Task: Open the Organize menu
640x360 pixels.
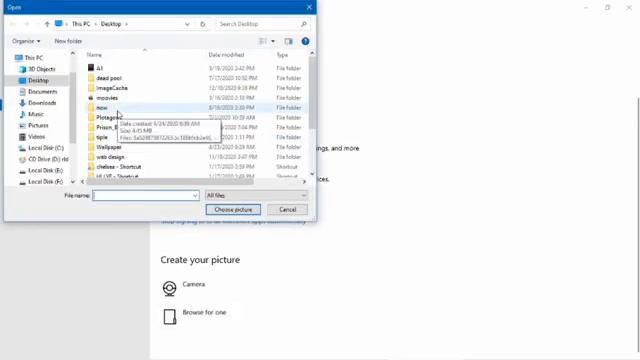Action: 26,41
